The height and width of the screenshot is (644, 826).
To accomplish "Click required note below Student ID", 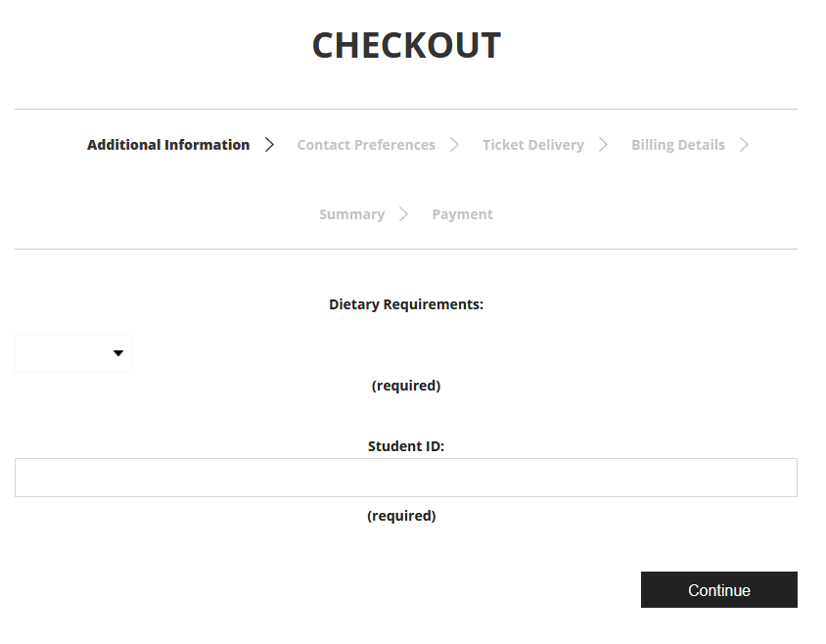I will [401, 516].
